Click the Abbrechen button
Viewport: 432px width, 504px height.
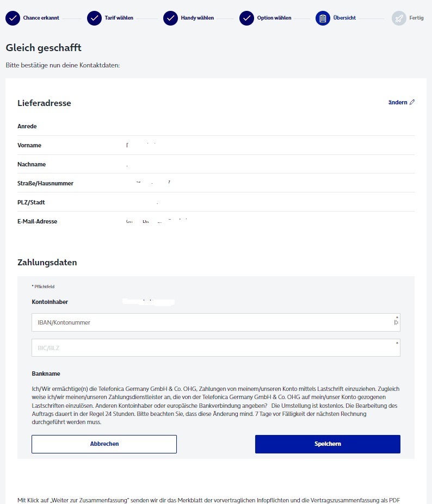104,444
